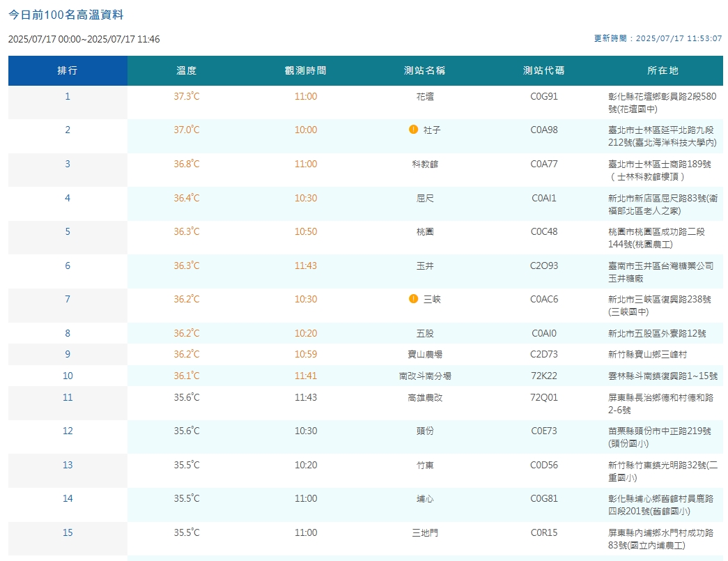The height and width of the screenshot is (561, 728).
Task: Click the 今日前100名高溫資料 title
Action: pos(66,15)
